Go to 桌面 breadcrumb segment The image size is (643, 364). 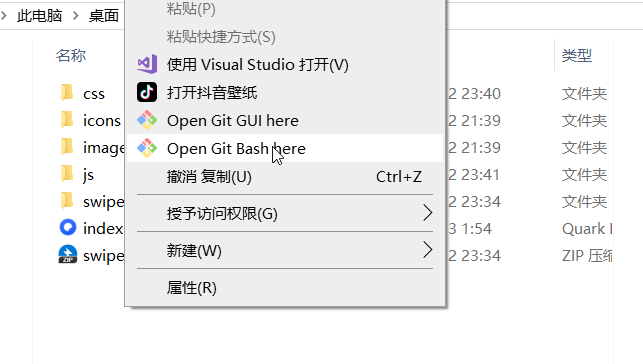click(104, 16)
